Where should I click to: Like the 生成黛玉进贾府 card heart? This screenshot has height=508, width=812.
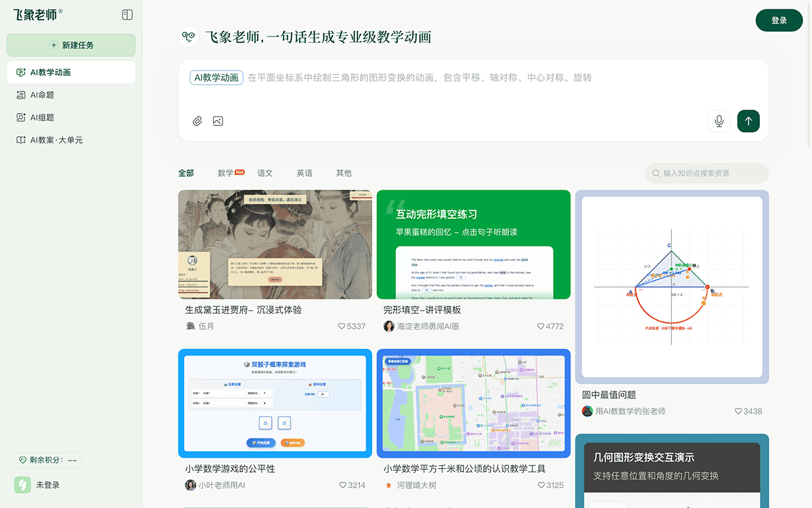(x=341, y=326)
